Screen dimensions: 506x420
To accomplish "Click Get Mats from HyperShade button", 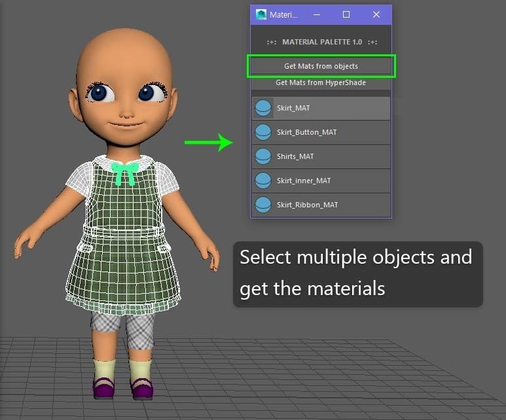I will (x=321, y=82).
